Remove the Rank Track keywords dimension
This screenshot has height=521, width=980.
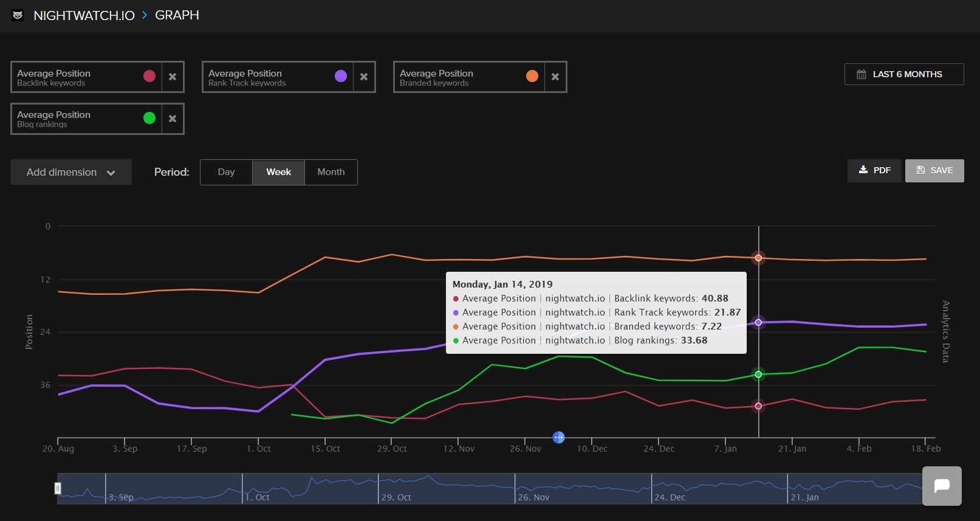(364, 77)
